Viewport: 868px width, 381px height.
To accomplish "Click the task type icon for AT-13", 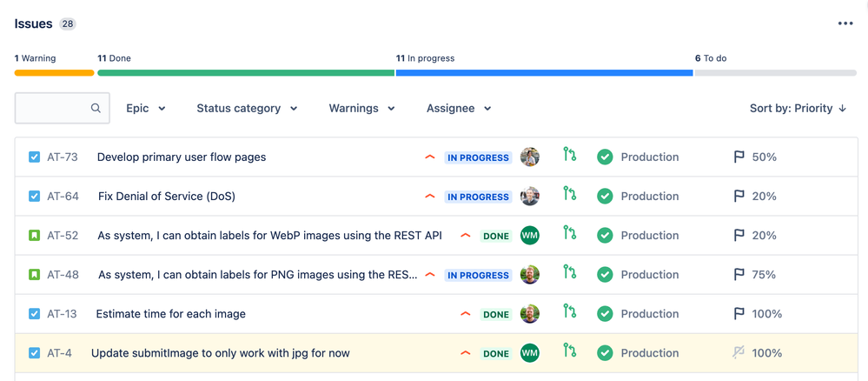I will click(x=35, y=314).
